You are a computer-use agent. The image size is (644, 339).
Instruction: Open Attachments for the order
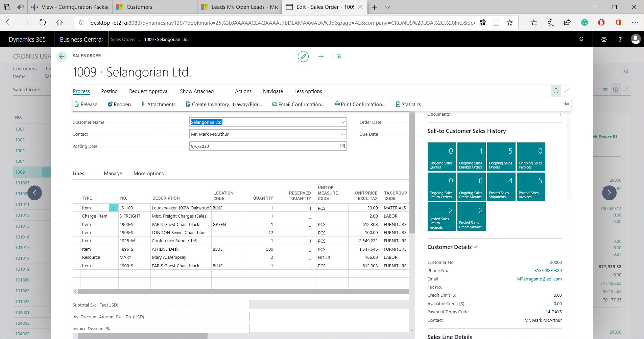tap(158, 105)
